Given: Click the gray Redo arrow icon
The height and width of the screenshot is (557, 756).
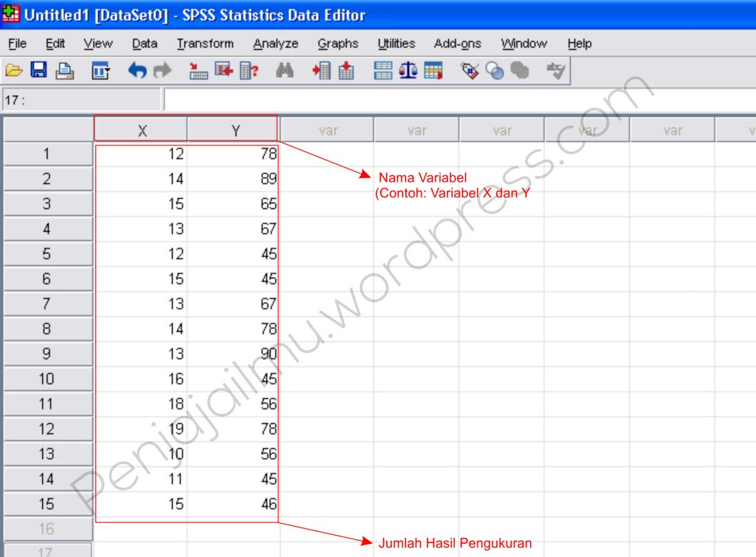Looking at the screenshot, I should pos(162,70).
